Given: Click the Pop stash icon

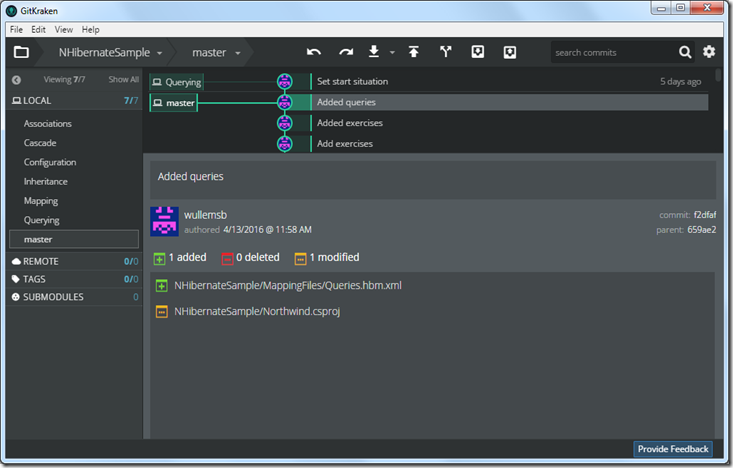Looking at the screenshot, I should tap(510, 52).
